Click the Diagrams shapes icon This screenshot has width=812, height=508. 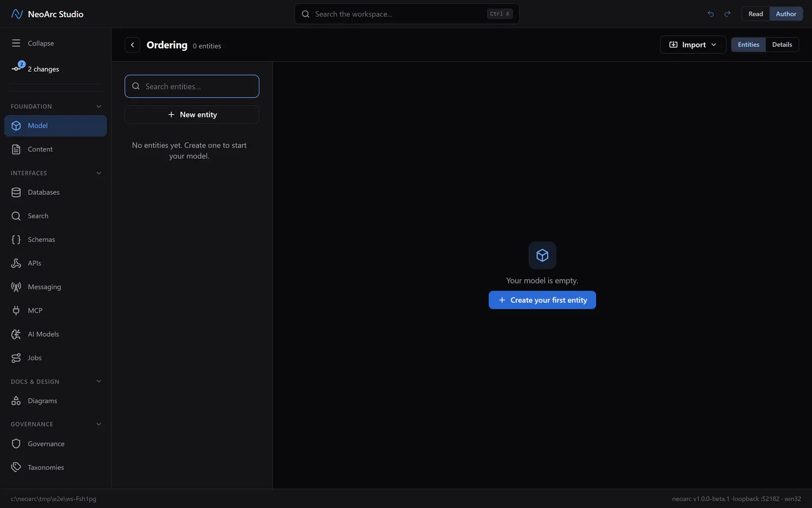click(16, 401)
